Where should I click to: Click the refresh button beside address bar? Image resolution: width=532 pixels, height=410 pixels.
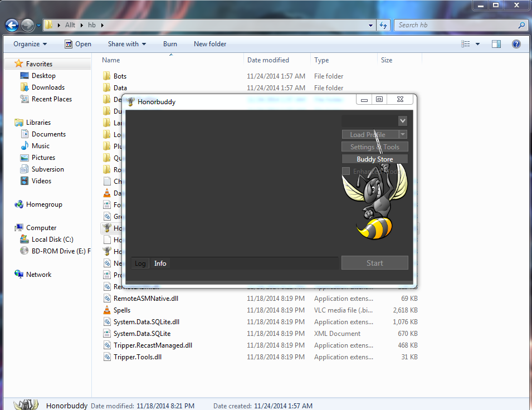pos(383,25)
